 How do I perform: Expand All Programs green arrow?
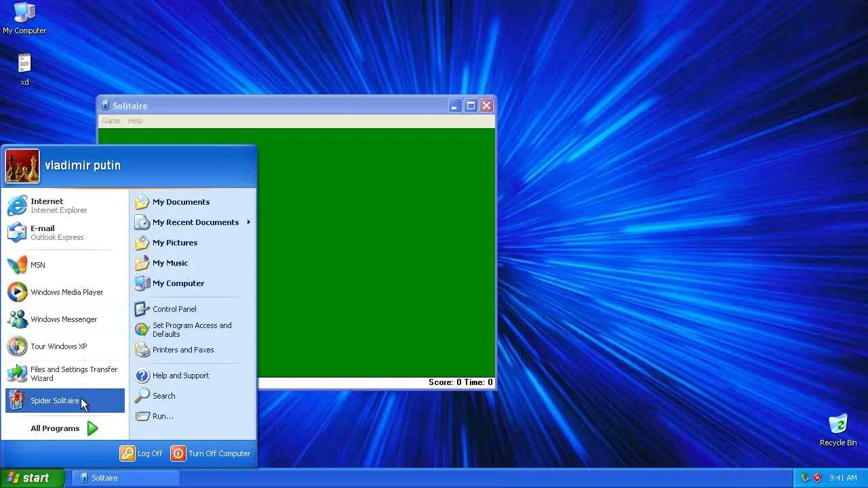coord(92,428)
